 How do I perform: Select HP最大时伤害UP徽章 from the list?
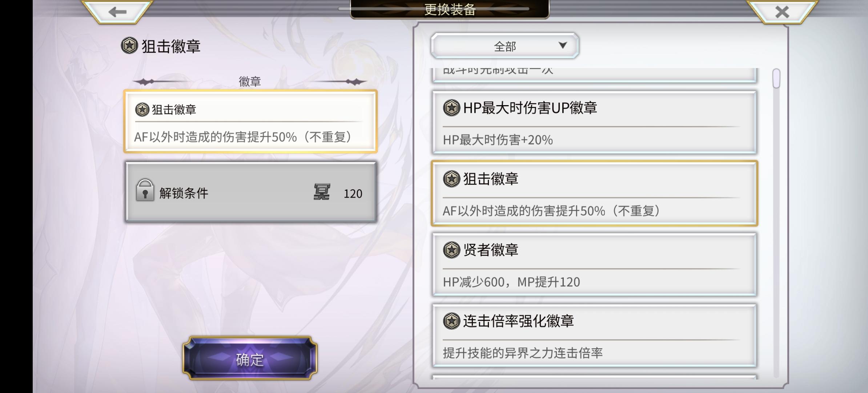(594, 122)
